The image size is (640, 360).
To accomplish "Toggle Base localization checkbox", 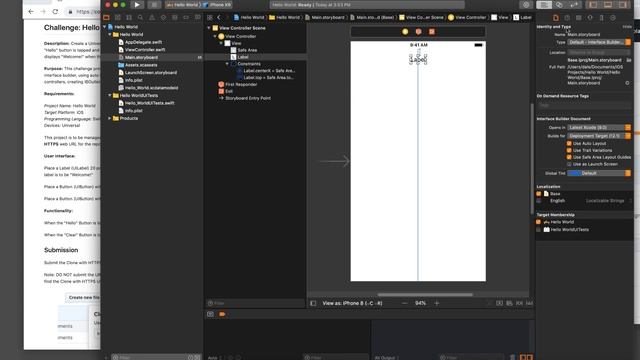I will point(539,194).
